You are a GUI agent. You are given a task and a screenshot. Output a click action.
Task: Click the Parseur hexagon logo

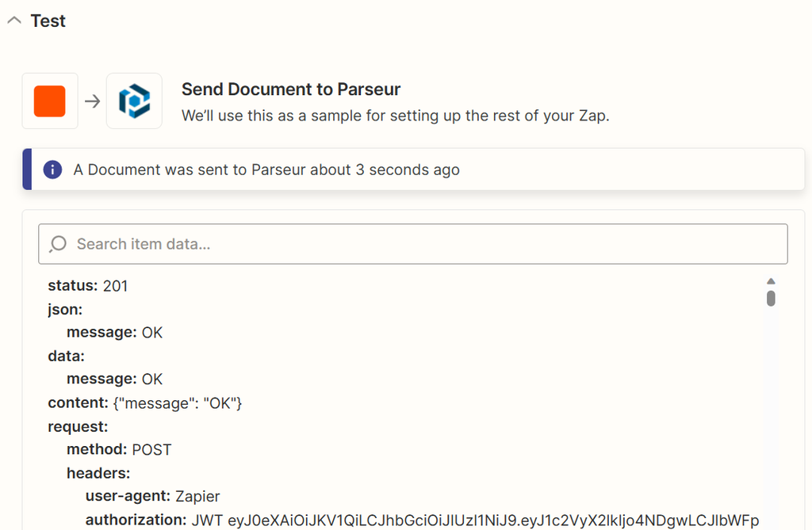[134, 101]
